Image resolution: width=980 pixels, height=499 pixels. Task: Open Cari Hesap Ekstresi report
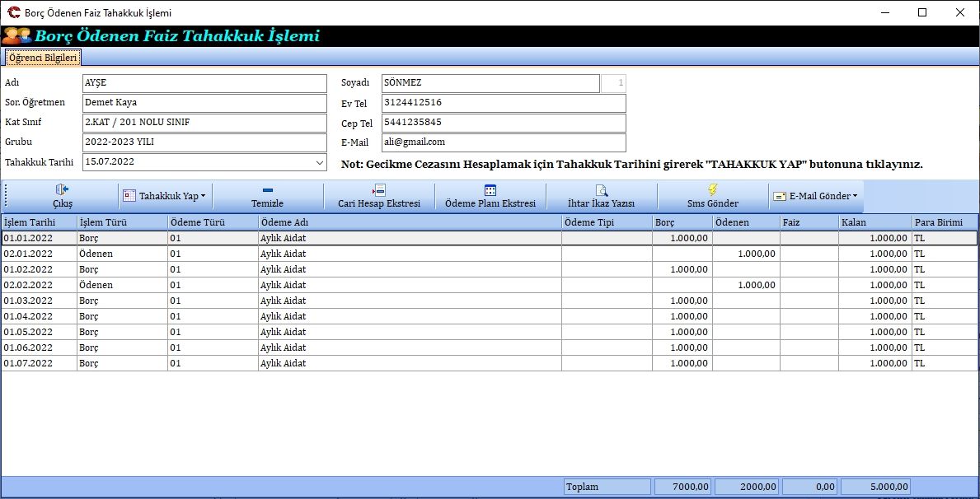[379, 197]
